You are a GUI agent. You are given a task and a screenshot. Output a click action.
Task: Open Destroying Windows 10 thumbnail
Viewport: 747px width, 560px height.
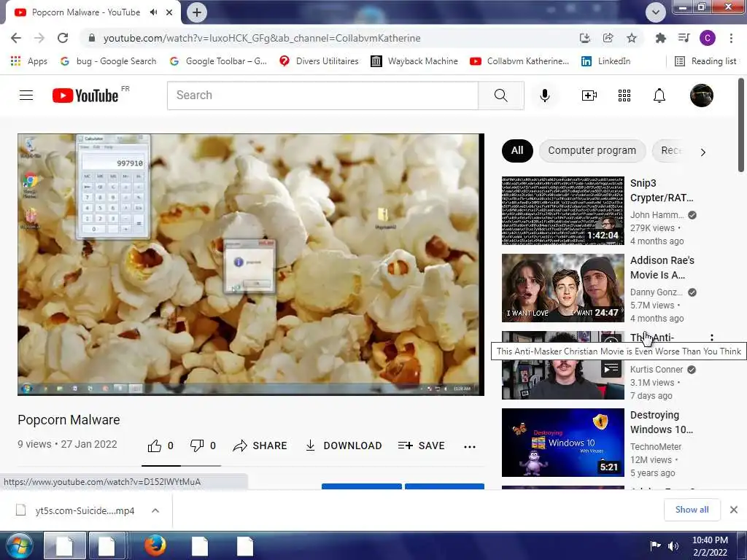point(562,443)
